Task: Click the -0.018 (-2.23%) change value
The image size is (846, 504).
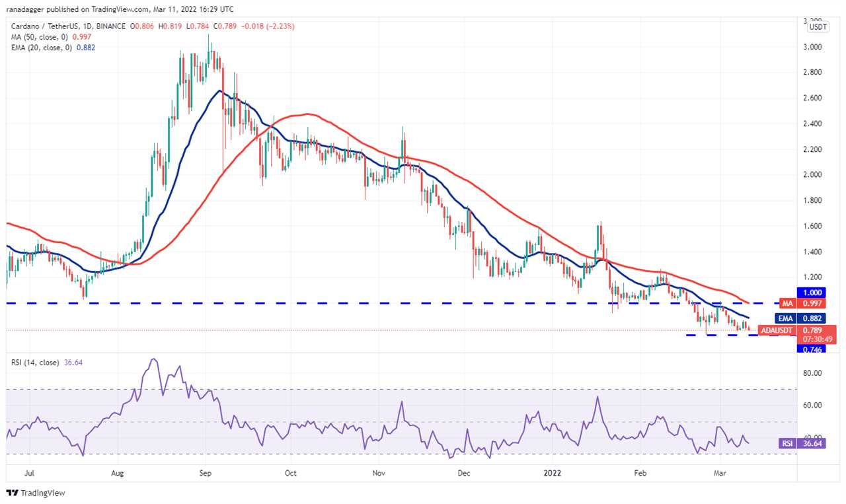Action: click(266, 26)
